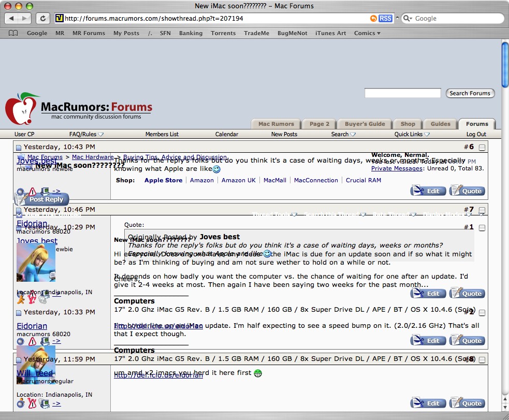The height and width of the screenshot is (420, 509).
Task: Click computer icon under Eidorian's 10:33 PM post
Action: [45, 341]
